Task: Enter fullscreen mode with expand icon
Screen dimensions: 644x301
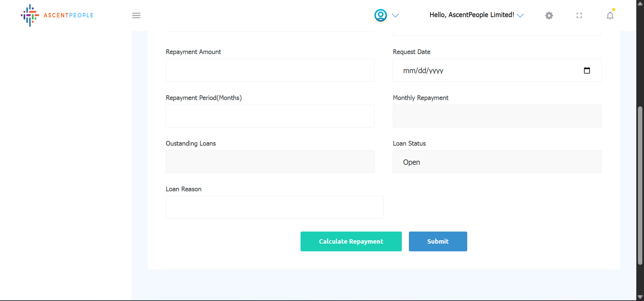Action: (579, 15)
